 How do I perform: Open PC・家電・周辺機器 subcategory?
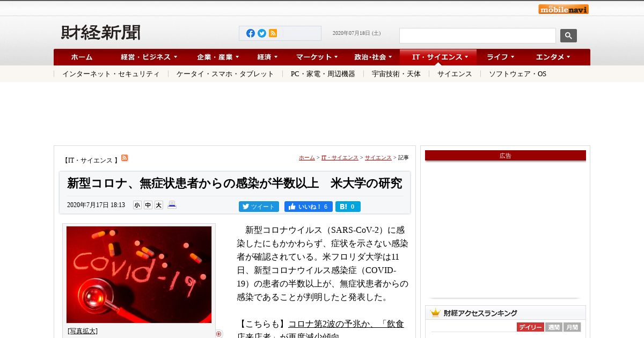[323, 74]
